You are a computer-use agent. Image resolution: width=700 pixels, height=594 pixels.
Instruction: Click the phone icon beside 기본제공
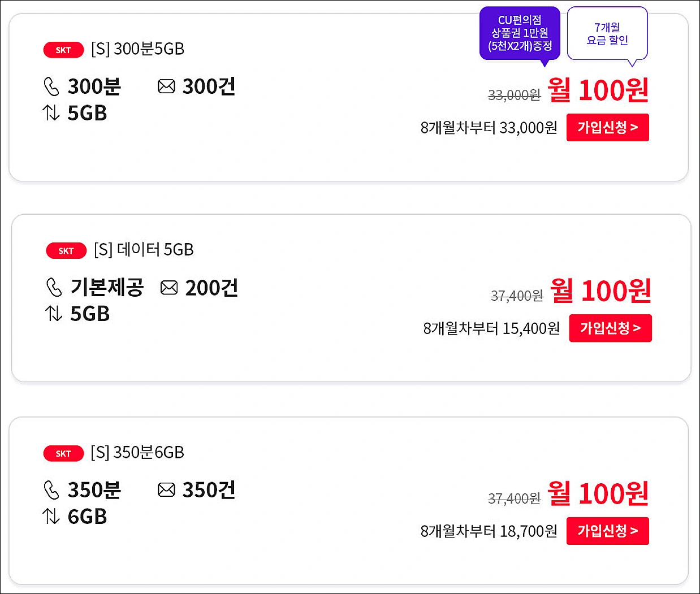pos(54,288)
